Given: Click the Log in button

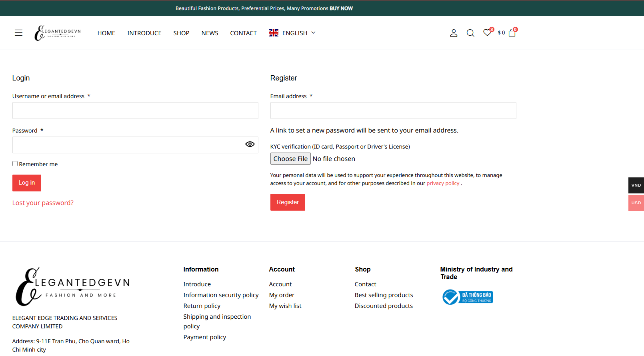Looking at the screenshot, I should coord(27,183).
